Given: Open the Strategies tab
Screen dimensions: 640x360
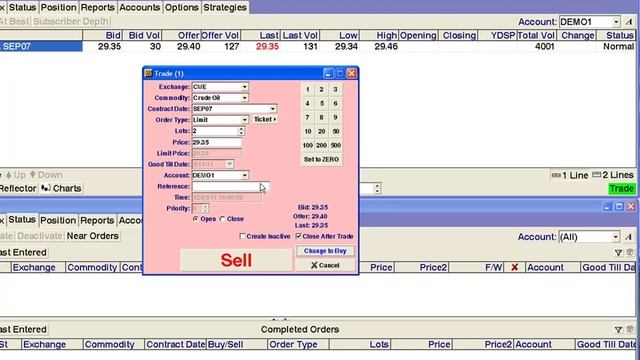Looking at the screenshot, I should 225,7.
